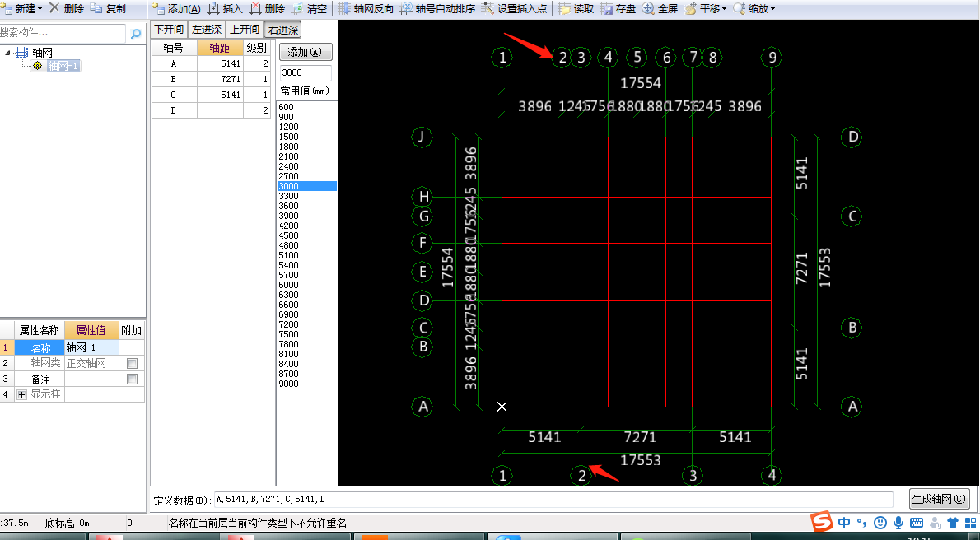Select the 级别 cell of row C
The image size is (980, 540).
tap(257, 95)
